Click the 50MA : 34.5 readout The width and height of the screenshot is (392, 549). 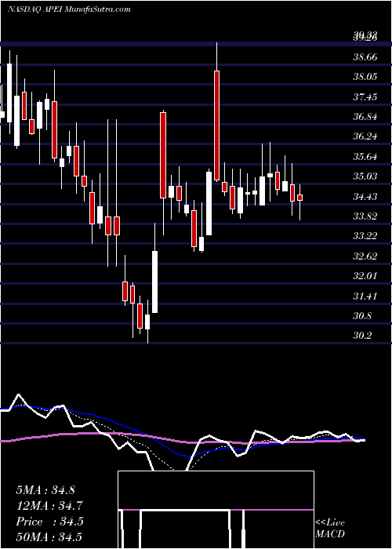[49, 537]
